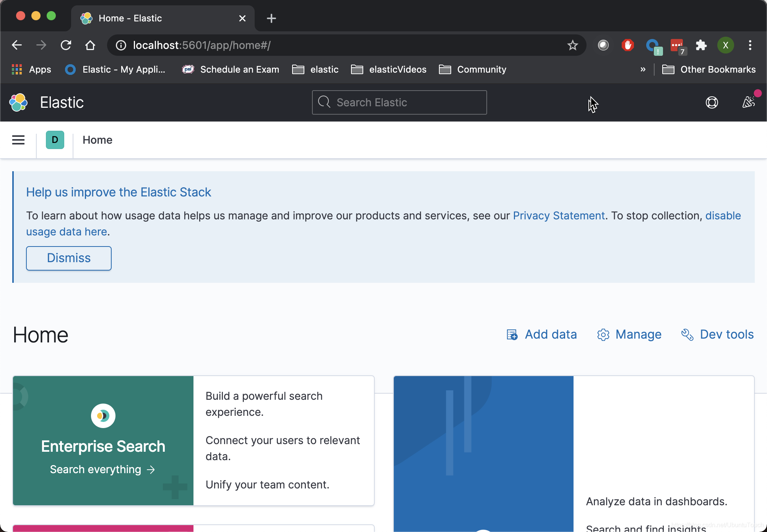767x532 pixels.
Task: Open Chrome's three-dot menu
Action: coord(750,45)
